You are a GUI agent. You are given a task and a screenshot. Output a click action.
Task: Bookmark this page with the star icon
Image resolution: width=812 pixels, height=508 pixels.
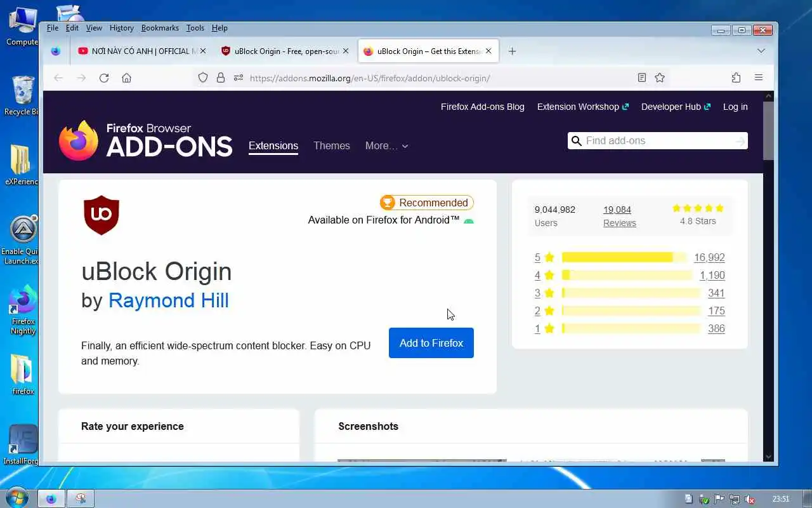(660, 77)
